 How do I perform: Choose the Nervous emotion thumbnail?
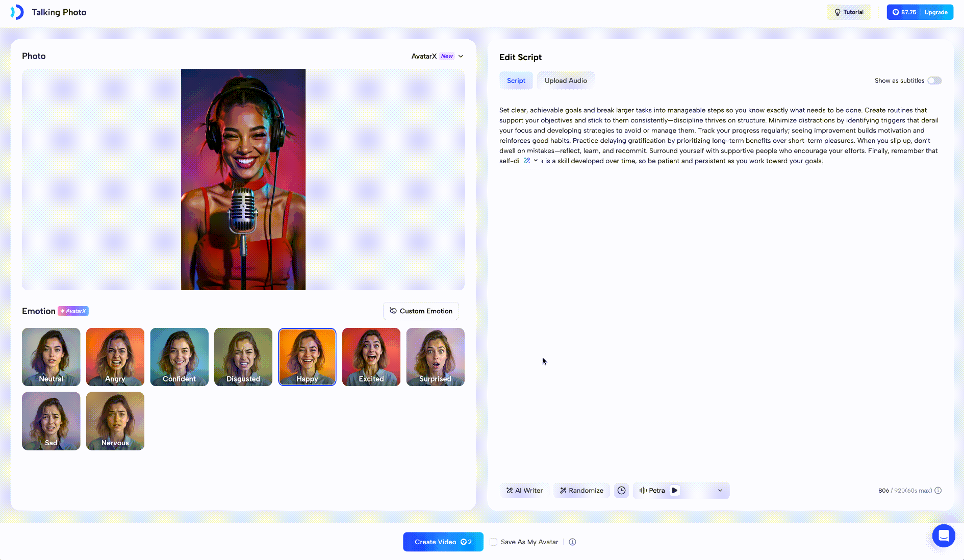pos(115,421)
